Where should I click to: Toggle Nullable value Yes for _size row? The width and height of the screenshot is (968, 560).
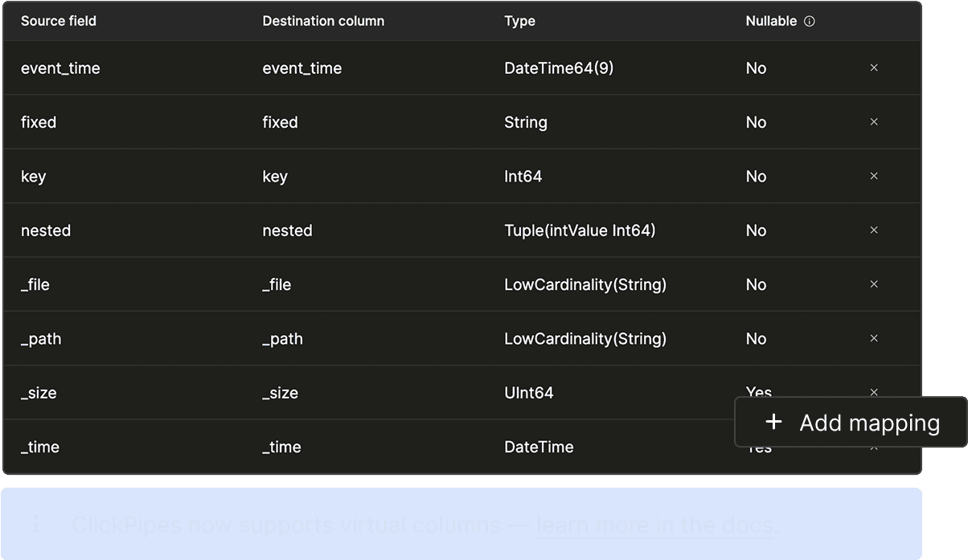(758, 391)
